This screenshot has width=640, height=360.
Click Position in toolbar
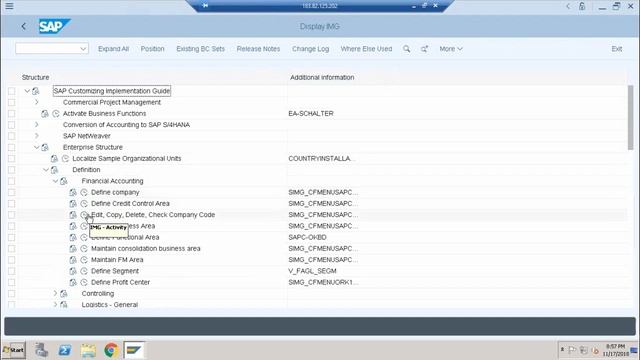click(152, 49)
